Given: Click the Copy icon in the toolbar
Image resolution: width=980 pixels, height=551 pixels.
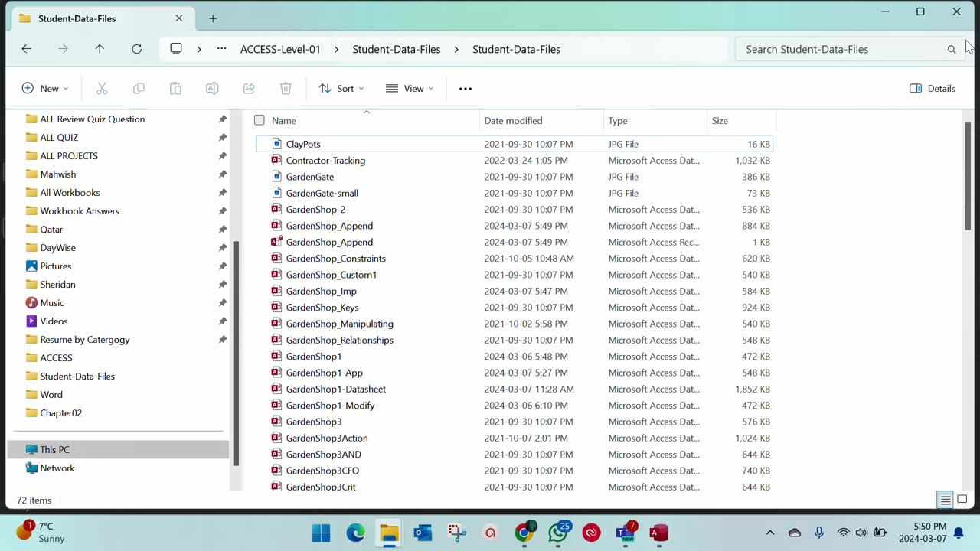Looking at the screenshot, I should pyautogui.click(x=139, y=89).
